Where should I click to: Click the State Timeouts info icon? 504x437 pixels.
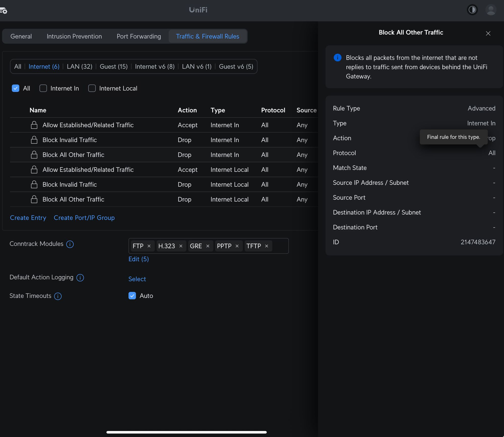point(58,296)
